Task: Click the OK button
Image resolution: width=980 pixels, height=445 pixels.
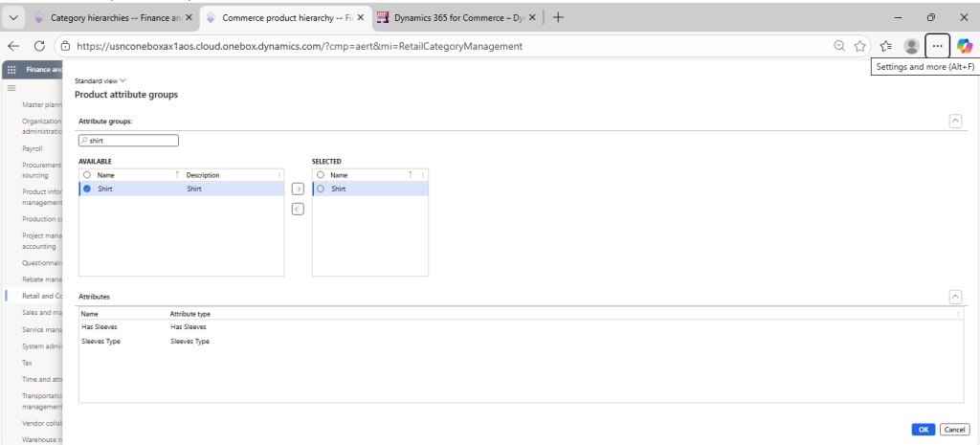Action: tap(923, 430)
